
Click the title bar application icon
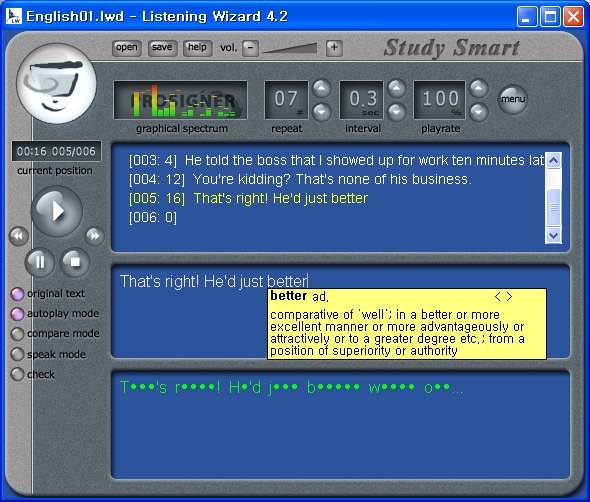click(x=14, y=16)
